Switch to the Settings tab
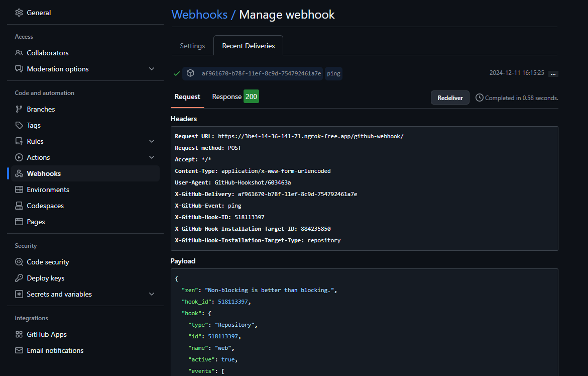The width and height of the screenshot is (588, 376). point(192,46)
